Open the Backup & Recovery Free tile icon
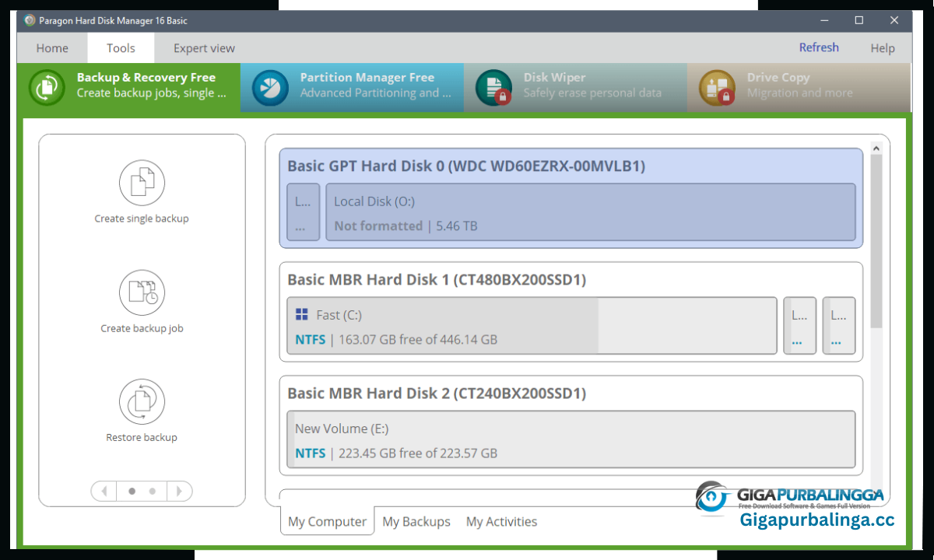934x560 pixels. [x=47, y=86]
